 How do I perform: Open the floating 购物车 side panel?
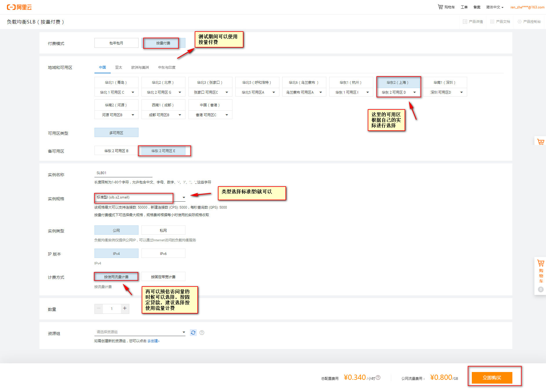tap(540, 275)
